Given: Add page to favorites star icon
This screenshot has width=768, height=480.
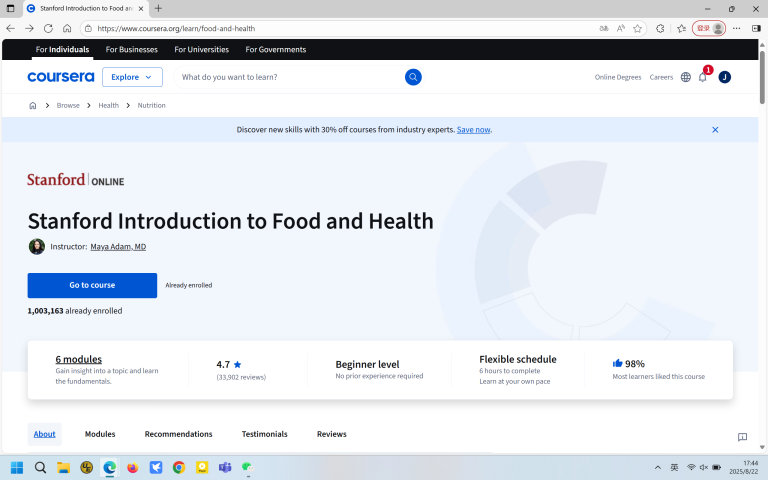Looking at the screenshot, I should (637, 28).
